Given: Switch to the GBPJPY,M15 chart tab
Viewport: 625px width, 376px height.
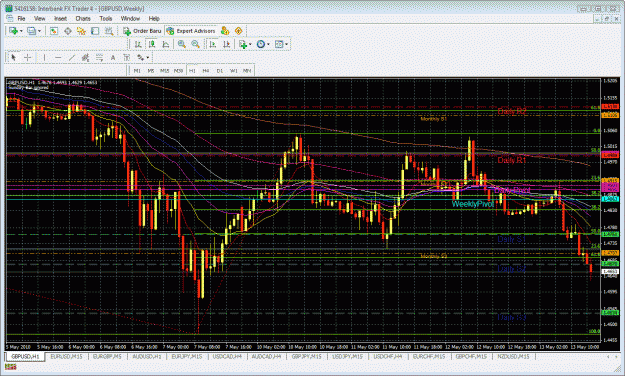Looking at the screenshot, I should click(x=307, y=356).
